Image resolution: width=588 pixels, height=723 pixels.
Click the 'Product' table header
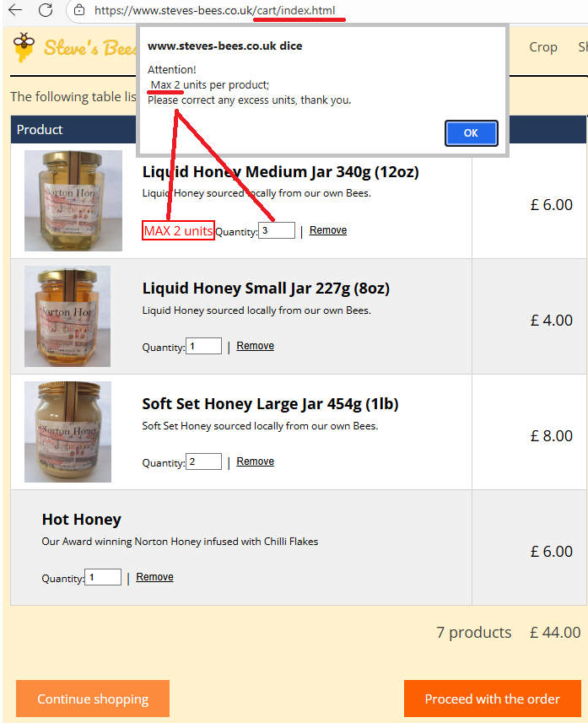click(40, 130)
